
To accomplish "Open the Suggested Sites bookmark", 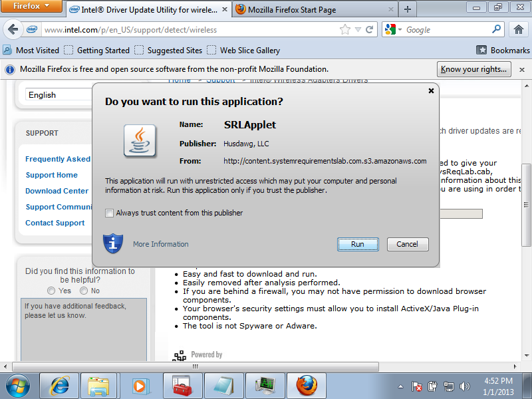I will pyautogui.click(x=168, y=51).
